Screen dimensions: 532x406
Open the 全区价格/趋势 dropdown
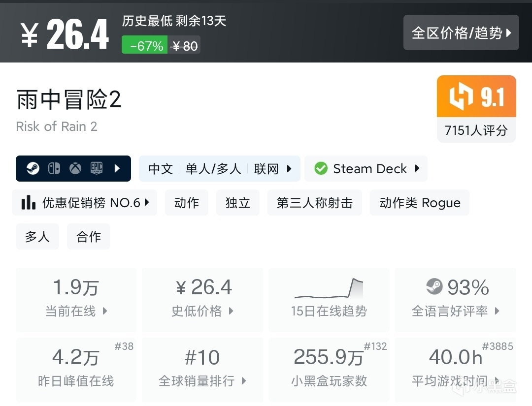(x=461, y=33)
